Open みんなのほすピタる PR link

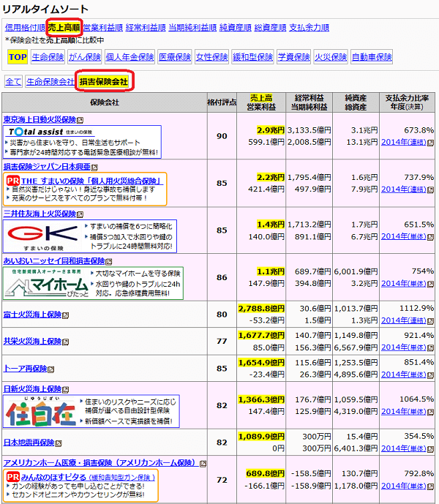click(x=88, y=478)
